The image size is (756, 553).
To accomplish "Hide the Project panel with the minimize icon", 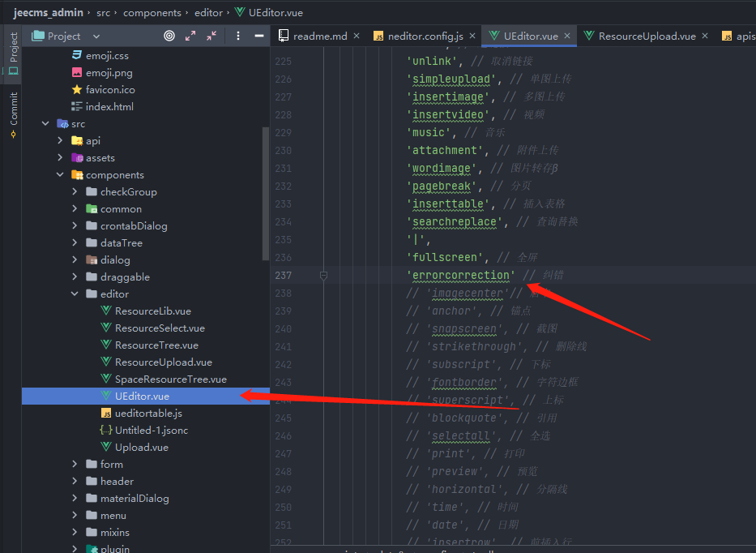I will coord(258,36).
